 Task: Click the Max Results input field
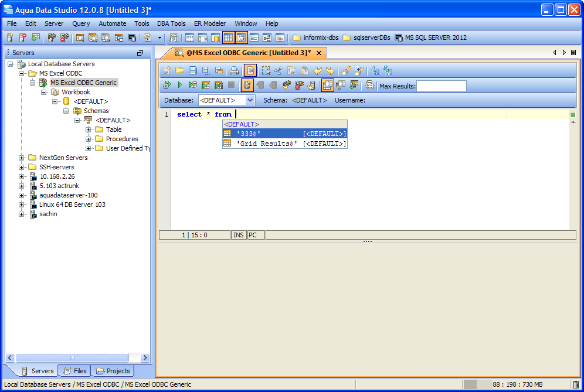[x=442, y=86]
